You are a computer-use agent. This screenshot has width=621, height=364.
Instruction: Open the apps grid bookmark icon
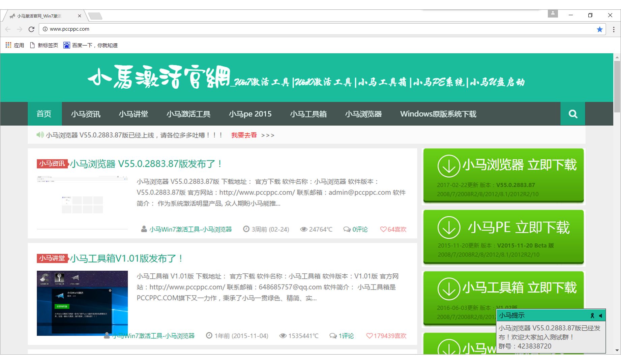(8, 45)
